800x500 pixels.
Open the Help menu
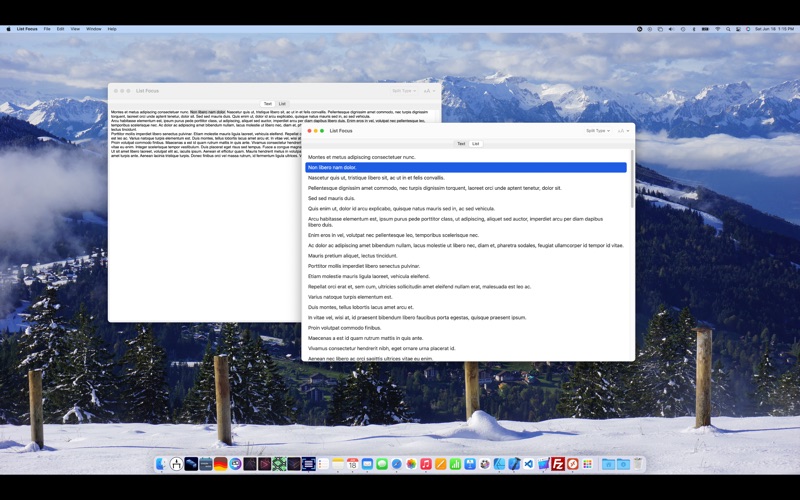(112, 29)
